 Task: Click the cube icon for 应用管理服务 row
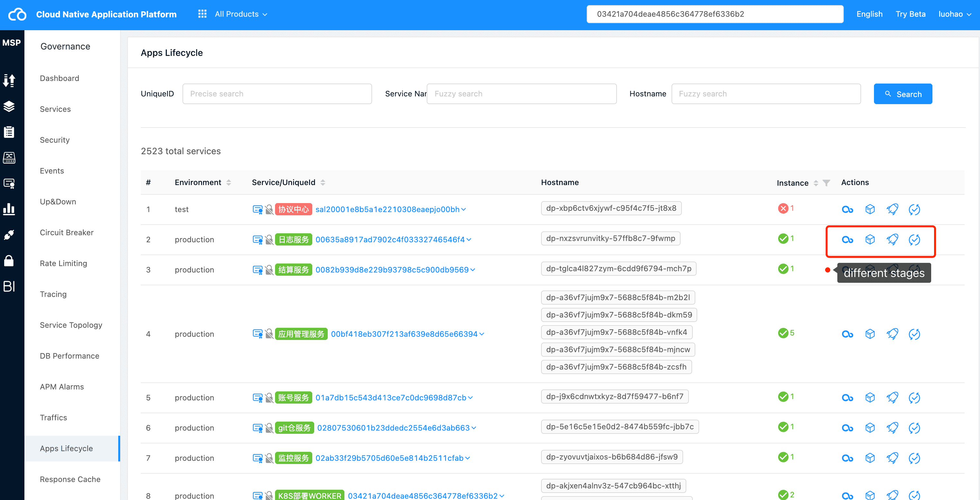pyautogui.click(x=870, y=334)
